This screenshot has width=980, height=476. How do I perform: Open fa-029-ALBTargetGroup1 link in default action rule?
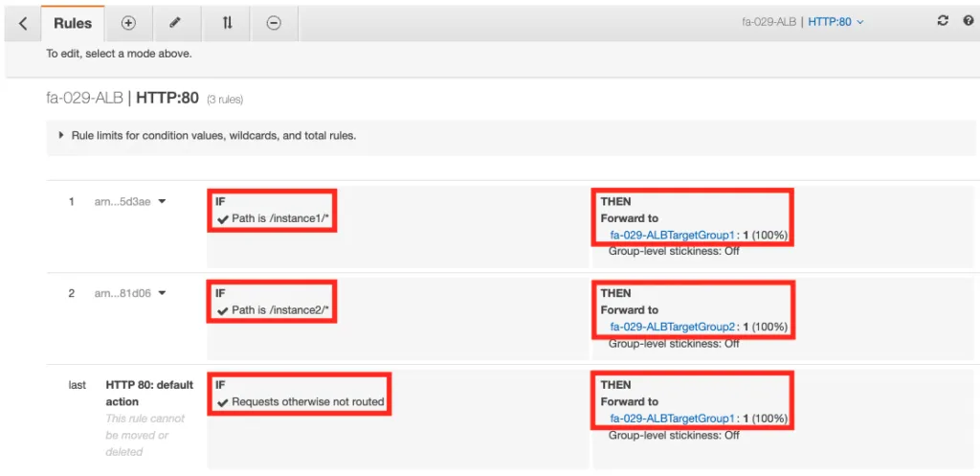coord(673,419)
